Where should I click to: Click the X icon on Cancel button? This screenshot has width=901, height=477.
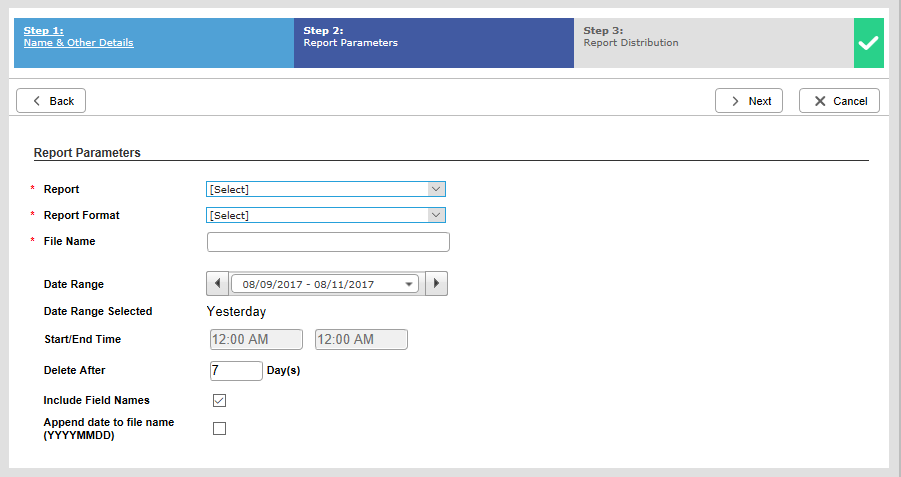(x=820, y=101)
